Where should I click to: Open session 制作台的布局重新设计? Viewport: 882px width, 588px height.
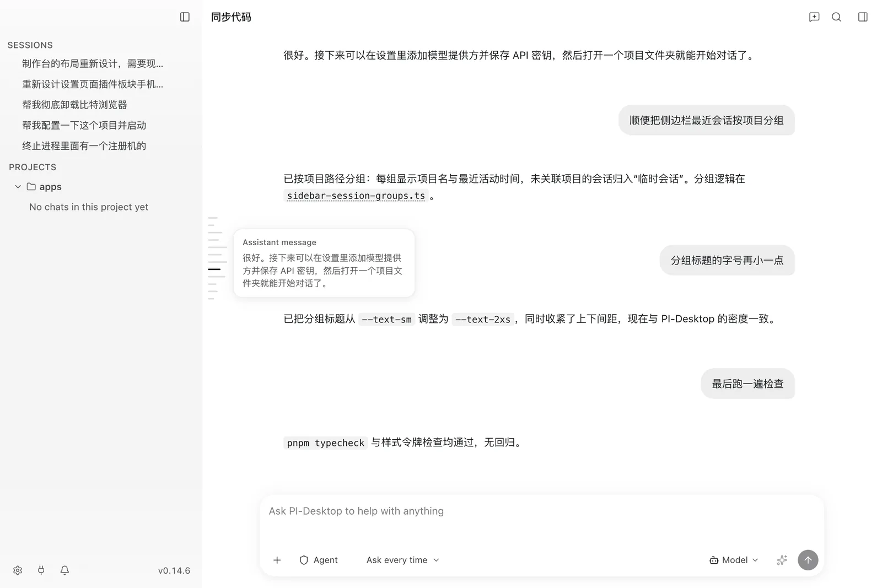click(x=93, y=64)
